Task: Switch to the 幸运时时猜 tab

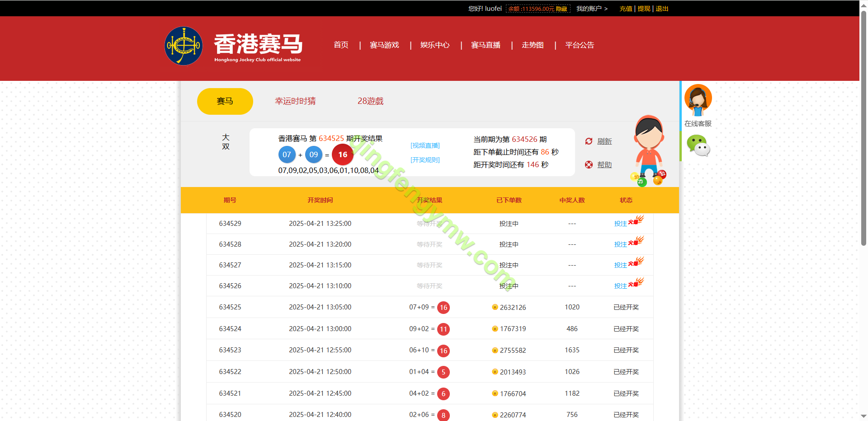Action: point(295,101)
